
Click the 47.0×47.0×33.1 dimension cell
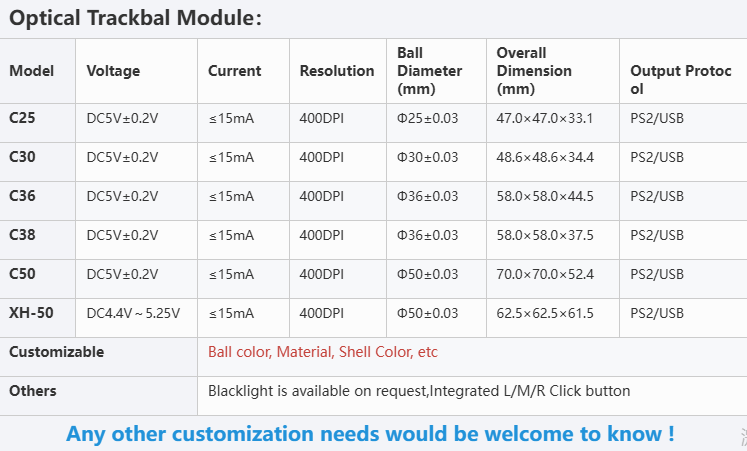point(544,119)
